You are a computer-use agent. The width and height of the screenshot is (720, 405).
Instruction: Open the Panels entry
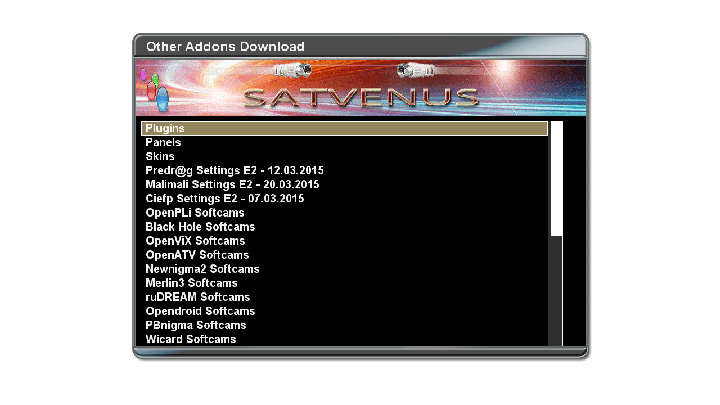[344, 142]
